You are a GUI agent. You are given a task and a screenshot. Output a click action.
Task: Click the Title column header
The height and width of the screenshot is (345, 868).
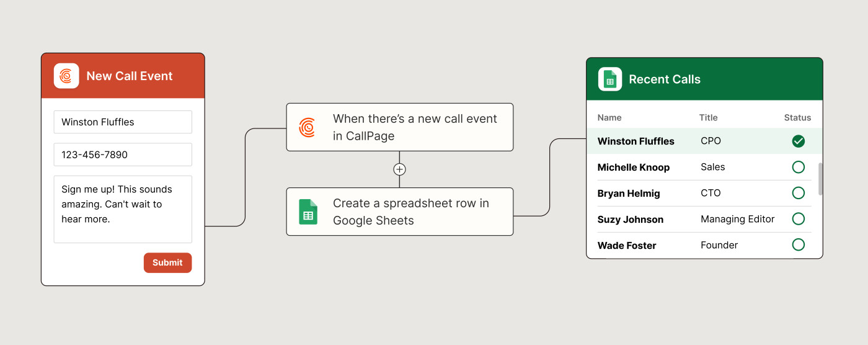[708, 117]
